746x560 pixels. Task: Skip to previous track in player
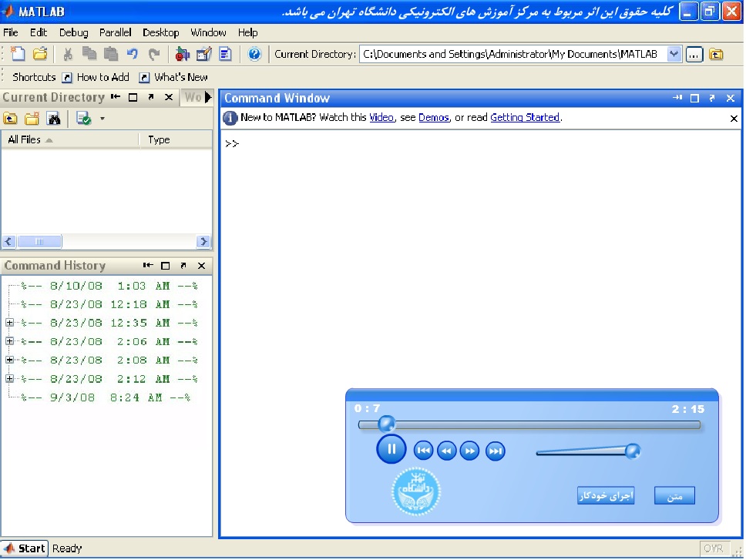423,451
